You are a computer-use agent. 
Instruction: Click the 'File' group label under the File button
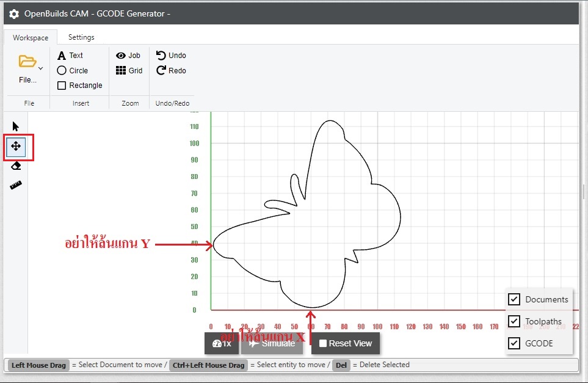click(x=29, y=103)
